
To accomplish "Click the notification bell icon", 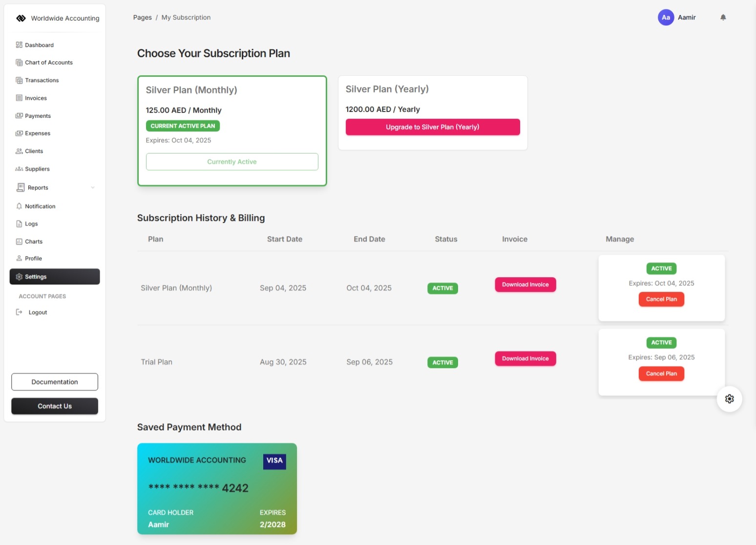I will (723, 17).
